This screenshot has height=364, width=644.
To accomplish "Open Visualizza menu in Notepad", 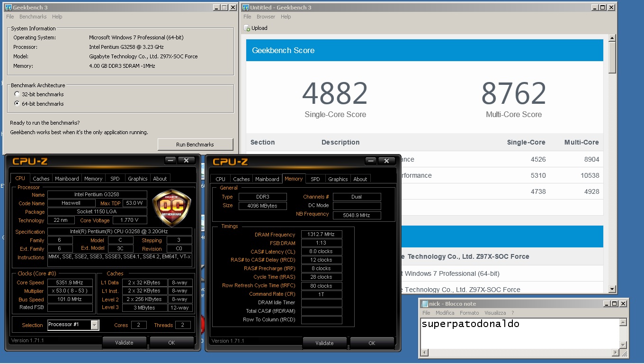I will [495, 313].
